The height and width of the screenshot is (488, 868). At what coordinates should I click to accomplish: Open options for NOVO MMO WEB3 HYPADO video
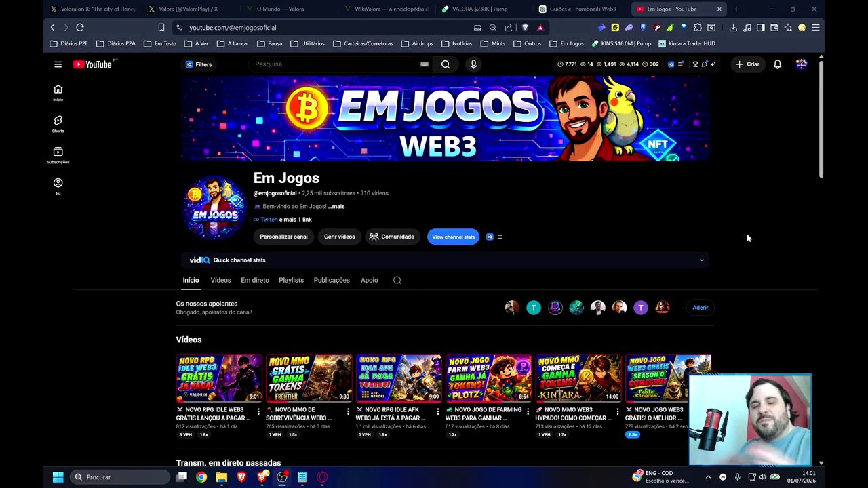[x=617, y=411]
